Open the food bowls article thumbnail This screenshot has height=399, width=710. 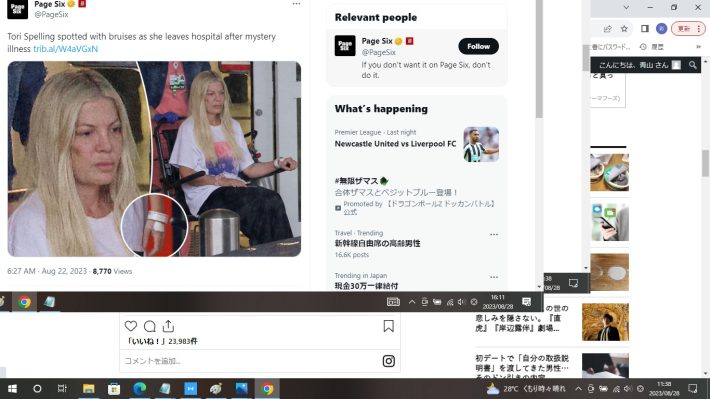tap(609, 172)
